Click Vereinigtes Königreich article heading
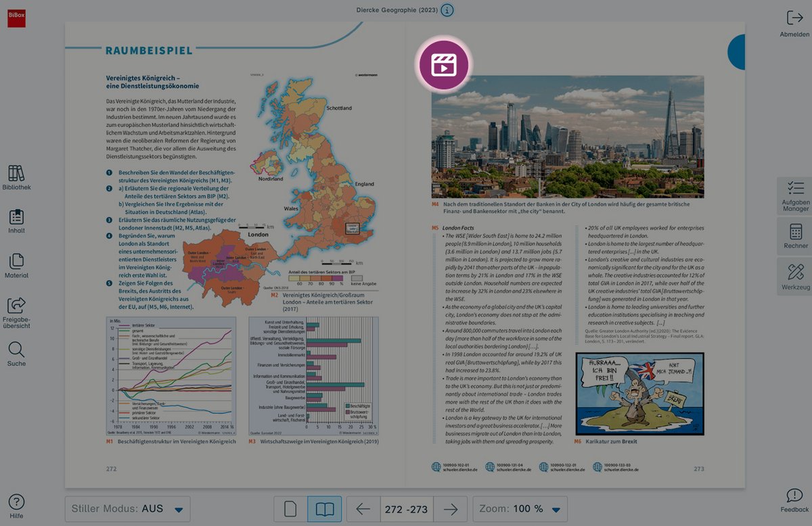This screenshot has height=526, width=812. pos(152,82)
